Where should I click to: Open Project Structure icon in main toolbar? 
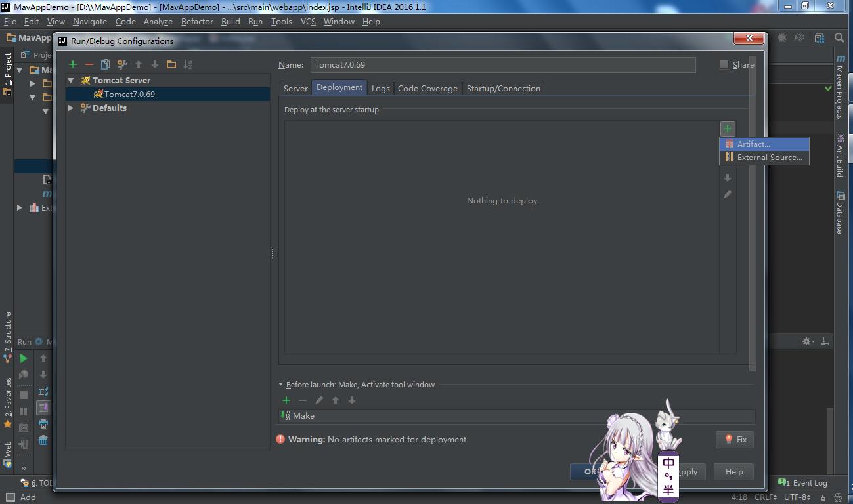[820, 37]
